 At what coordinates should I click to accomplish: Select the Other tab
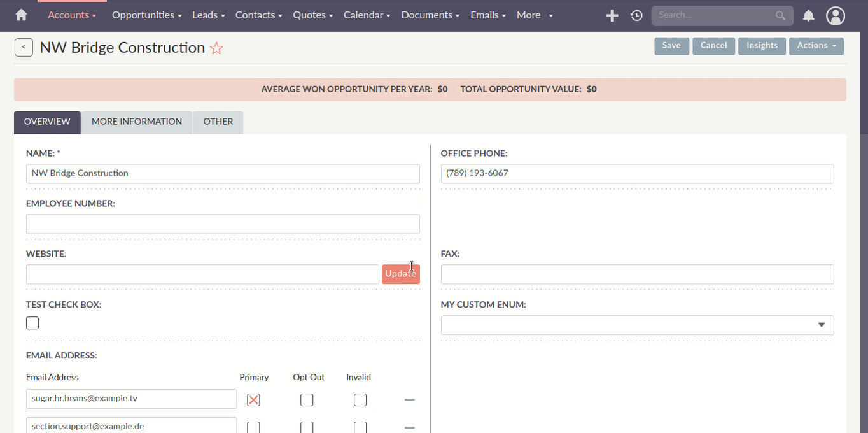[x=218, y=122]
